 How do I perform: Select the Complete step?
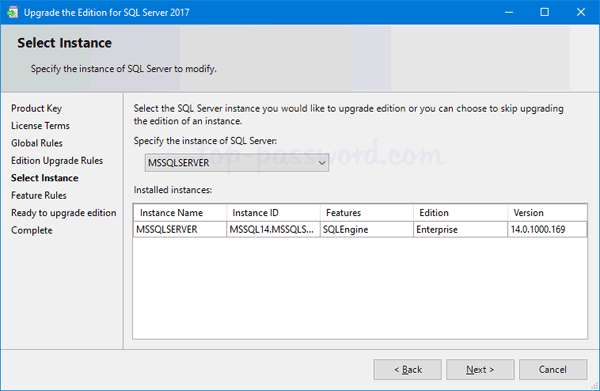click(32, 230)
